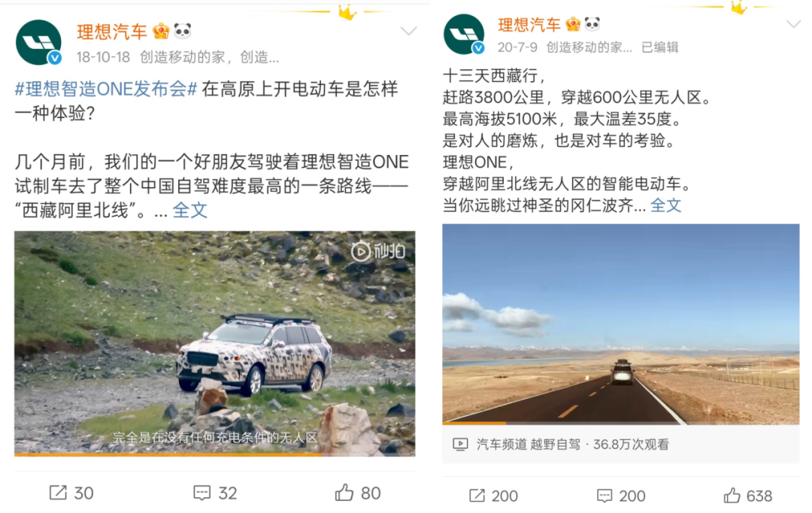Open comments icon on right post (200)

pos(604,496)
